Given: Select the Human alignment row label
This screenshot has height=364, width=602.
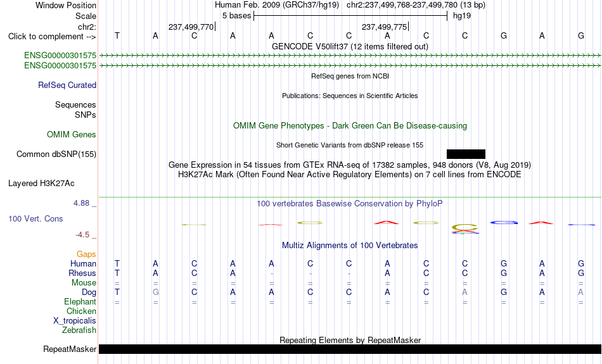Looking at the screenshot, I should click(83, 263).
